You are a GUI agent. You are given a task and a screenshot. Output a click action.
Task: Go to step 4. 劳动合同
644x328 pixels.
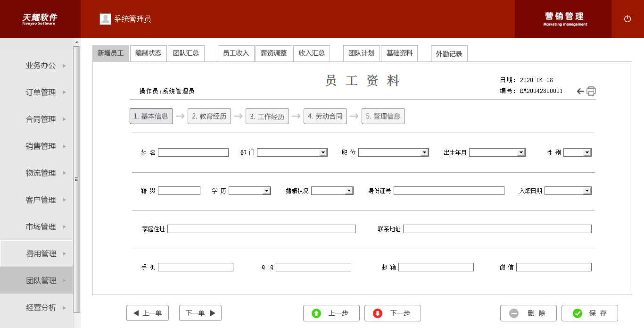coord(325,116)
